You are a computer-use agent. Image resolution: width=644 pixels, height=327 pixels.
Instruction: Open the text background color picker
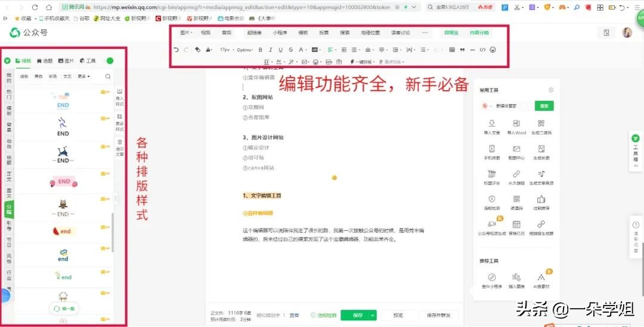(x=316, y=50)
